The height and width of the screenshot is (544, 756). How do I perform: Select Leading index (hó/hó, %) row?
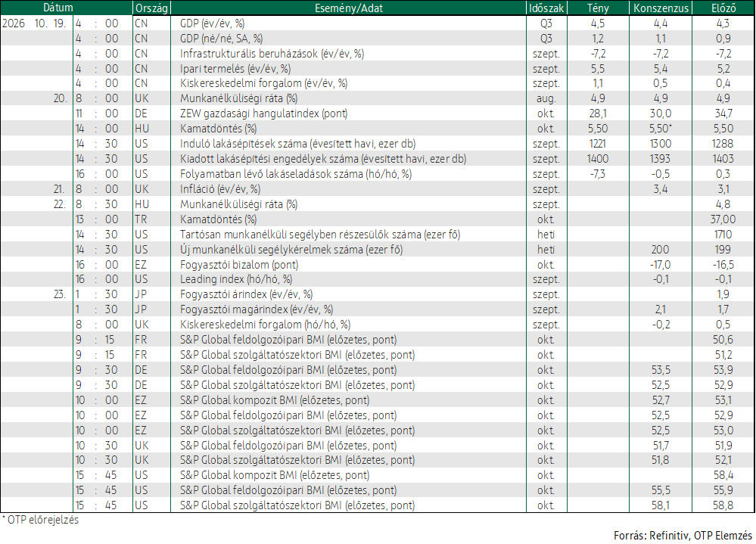point(378,279)
